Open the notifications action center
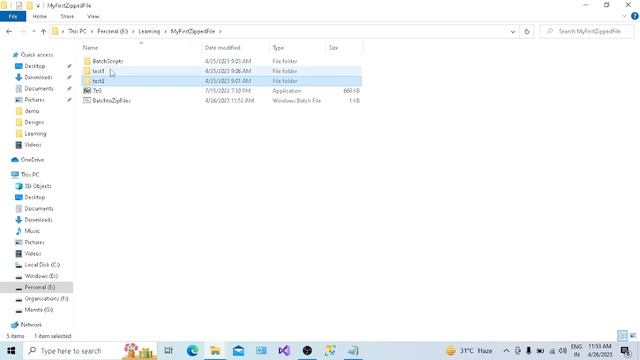The image size is (640, 360). tap(625, 351)
